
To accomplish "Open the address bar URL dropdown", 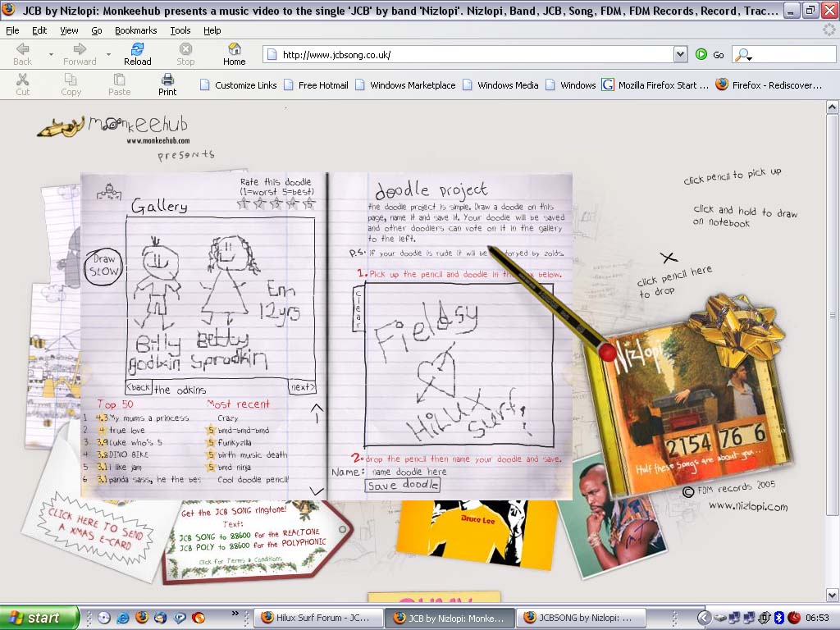I will [x=679, y=55].
